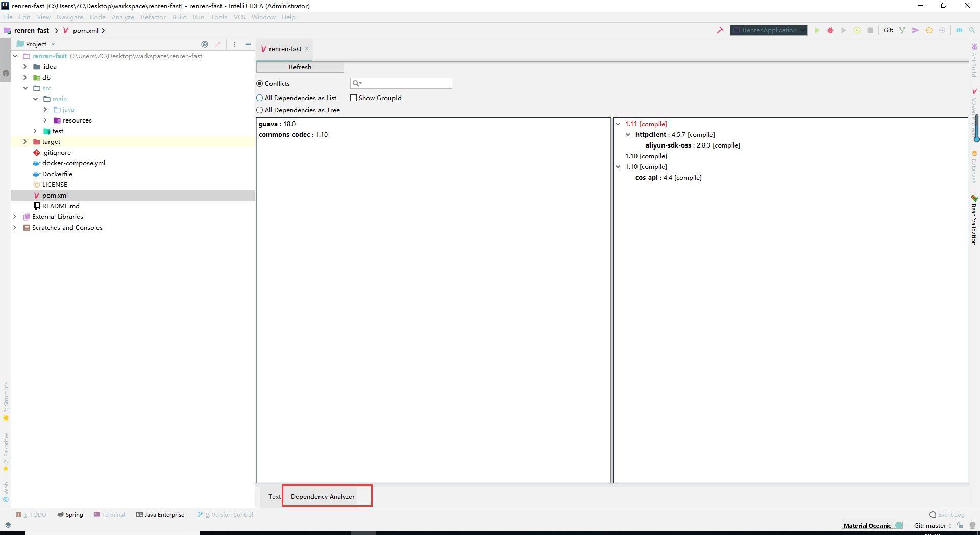Hide the Project panel with minus icon
Viewport: 980px width, 535px height.
(x=248, y=44)
